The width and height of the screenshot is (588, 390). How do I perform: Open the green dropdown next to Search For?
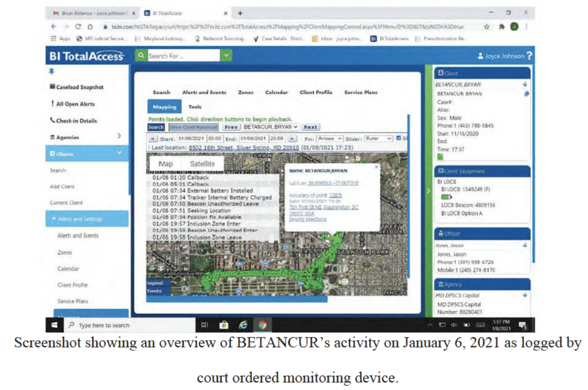point(226,56)
